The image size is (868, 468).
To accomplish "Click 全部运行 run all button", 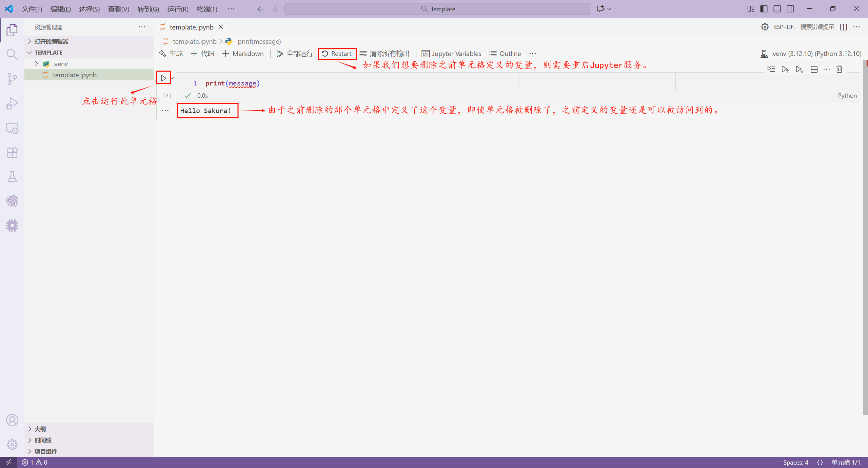I will [295, 54].
